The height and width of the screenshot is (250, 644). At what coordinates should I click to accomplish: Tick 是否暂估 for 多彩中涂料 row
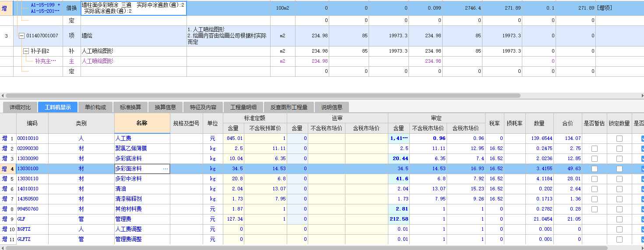click(x=594, y=179)
